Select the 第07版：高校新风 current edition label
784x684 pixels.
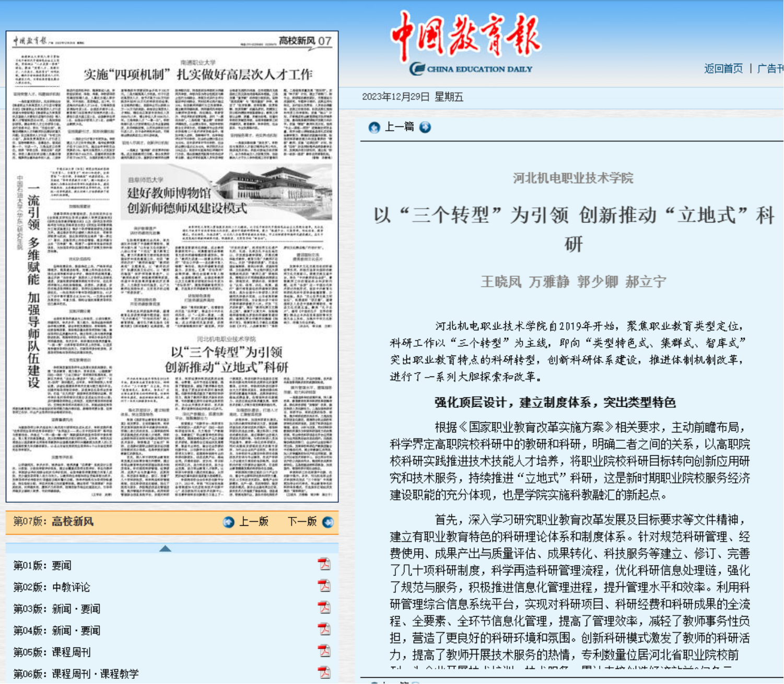pos(53,522)
